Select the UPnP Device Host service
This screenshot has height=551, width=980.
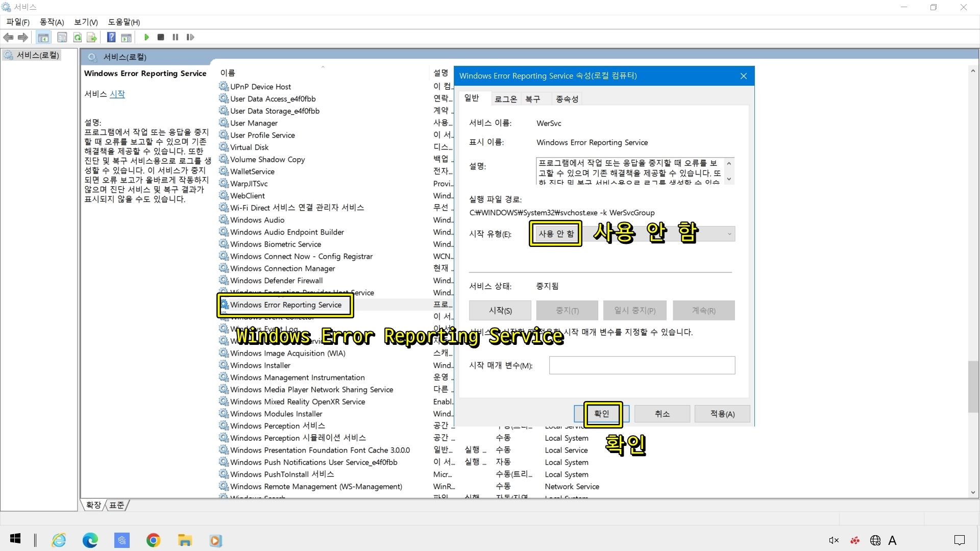click(260, 87)
